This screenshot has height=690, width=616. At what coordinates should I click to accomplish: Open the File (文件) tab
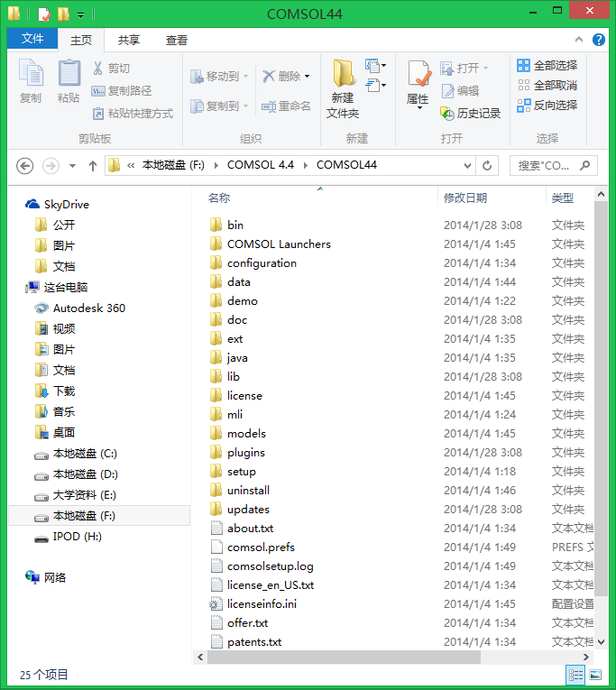click(32, 39)
